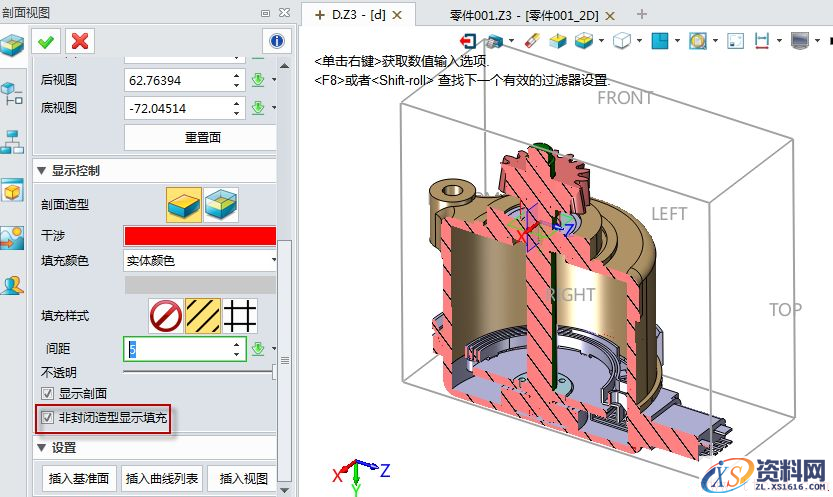Open the picture export sidebar icon
This screenshot has height=497, width=833.
[12, 238]
